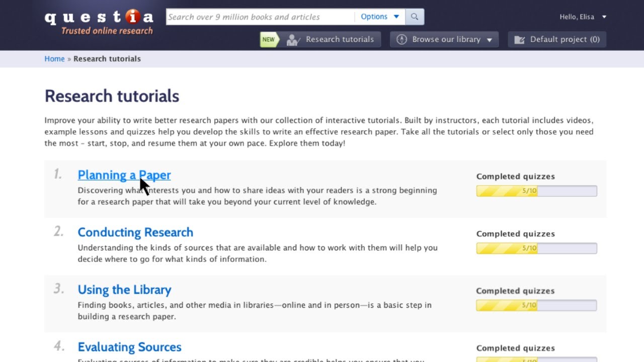Click Completed quizzes label for Conducting Research
644x362 pixels.
click(516, 234)
